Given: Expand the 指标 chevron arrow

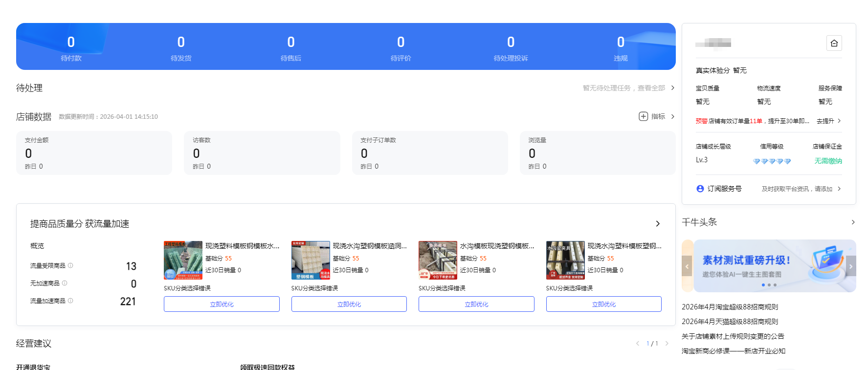Looking at the screenshot, I should coord(673,116).
